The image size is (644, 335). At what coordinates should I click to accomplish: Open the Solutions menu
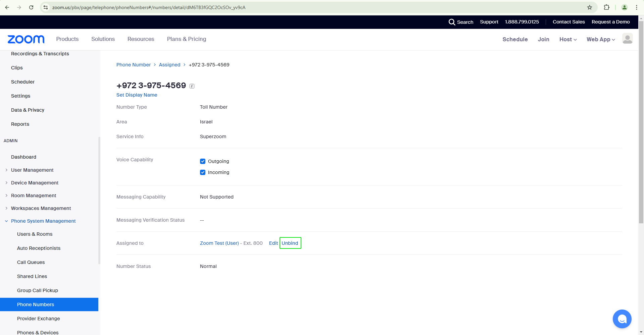pyautogui.click(x=103, y=39)
